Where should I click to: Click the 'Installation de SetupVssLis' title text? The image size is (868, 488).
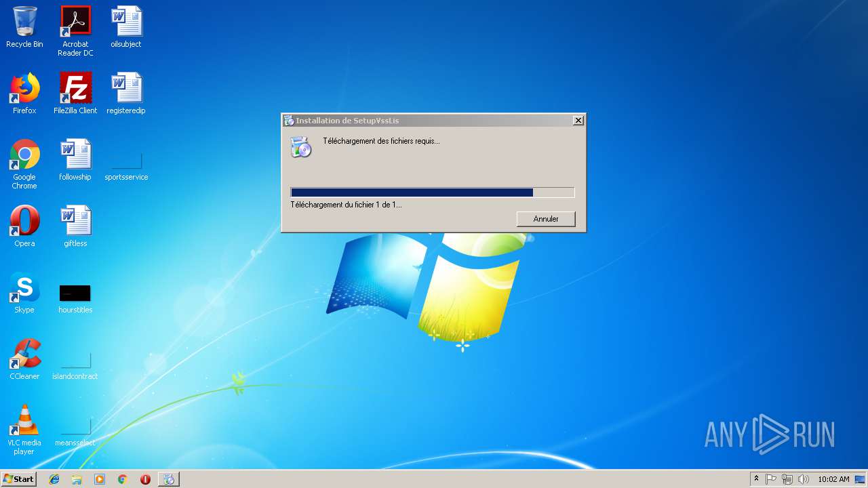[347, 121]
